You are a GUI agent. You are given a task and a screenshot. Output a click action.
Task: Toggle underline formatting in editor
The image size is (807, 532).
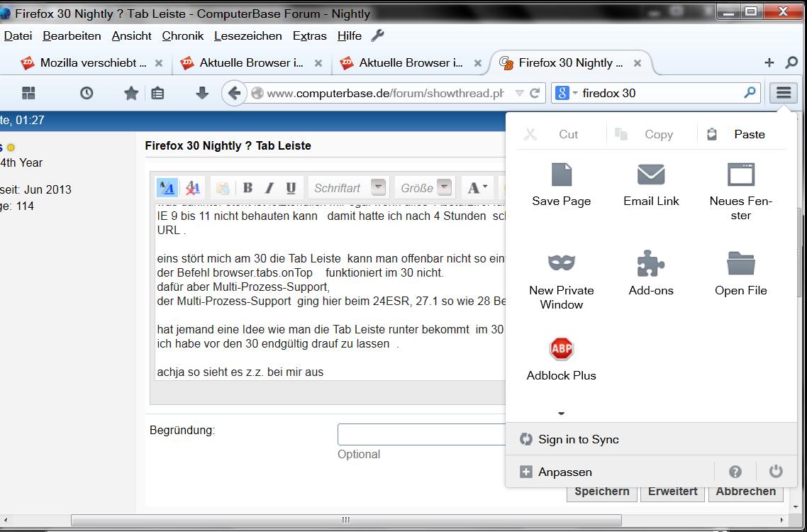(x=291, y=188)
